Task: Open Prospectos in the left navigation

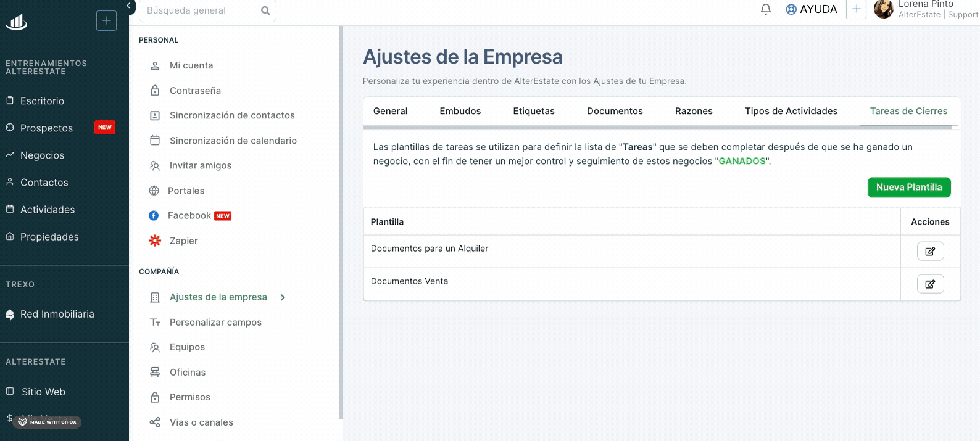Action: tap(47, 128)
